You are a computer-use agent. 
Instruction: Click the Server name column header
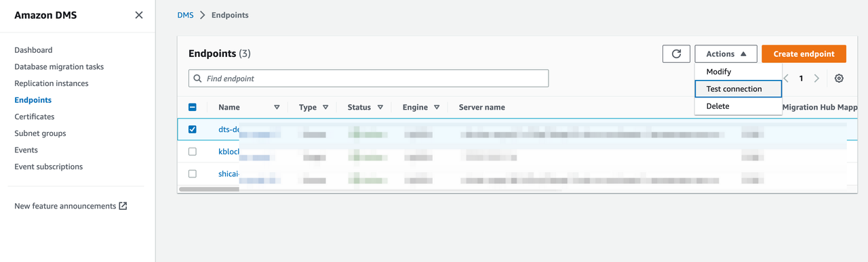(481, 107)
